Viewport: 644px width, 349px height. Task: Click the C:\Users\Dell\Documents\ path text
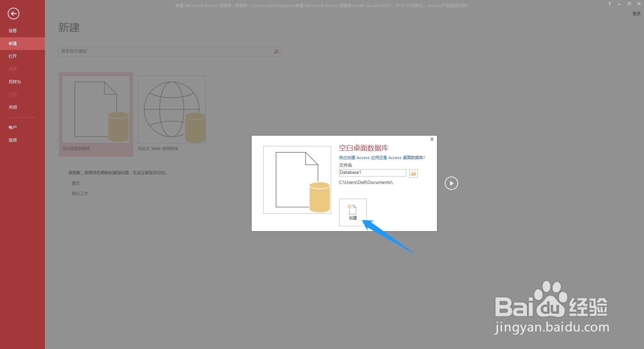[x=366, y=183]
